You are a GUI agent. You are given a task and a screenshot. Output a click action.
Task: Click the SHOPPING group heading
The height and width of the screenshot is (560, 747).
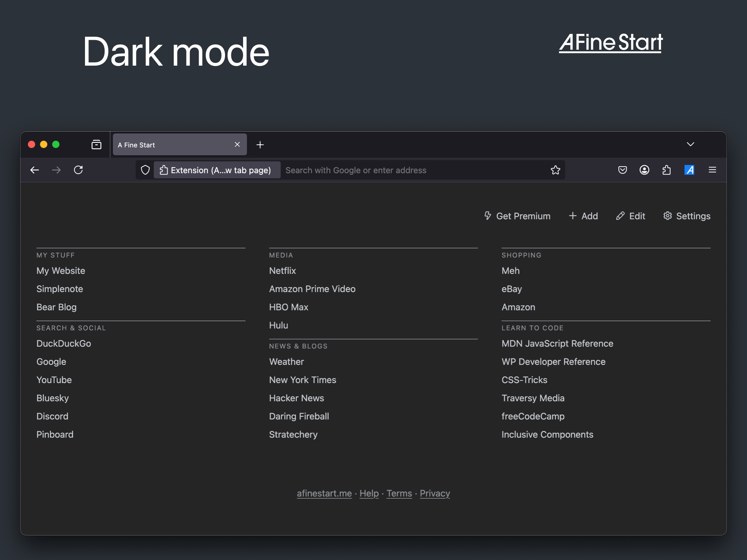coord(521,255)
